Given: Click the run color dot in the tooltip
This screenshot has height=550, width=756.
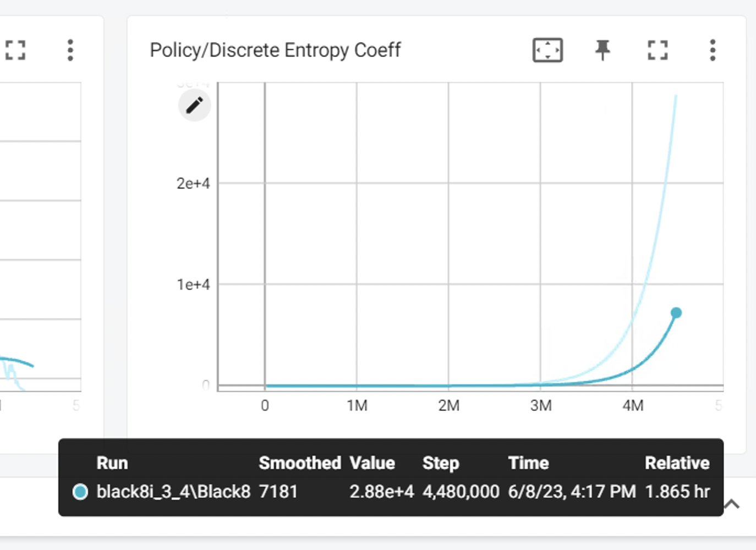Looking at the screenshot, I should [80, 491].
